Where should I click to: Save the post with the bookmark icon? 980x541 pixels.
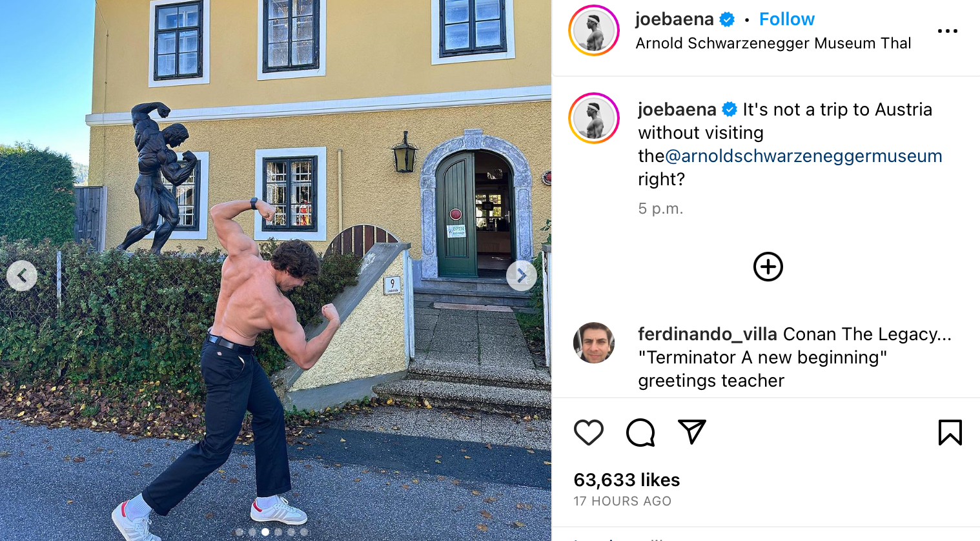950,433
